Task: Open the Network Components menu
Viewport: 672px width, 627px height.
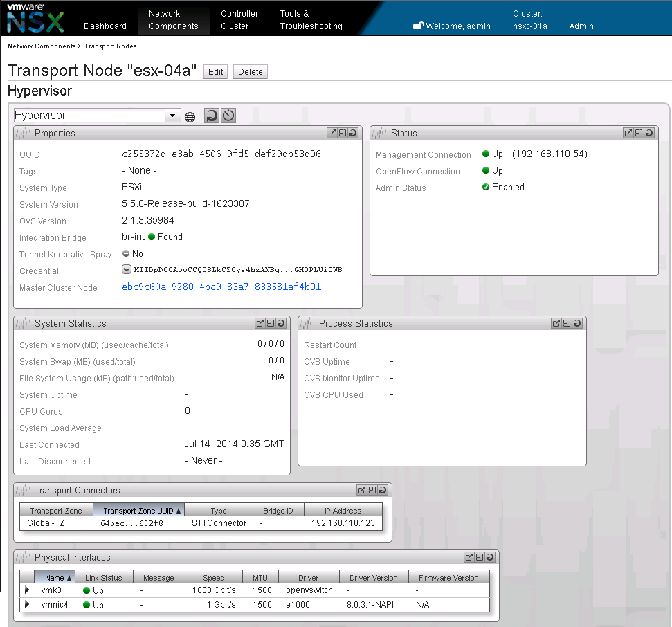Action: pyautogui.click(x=173, y=19)
